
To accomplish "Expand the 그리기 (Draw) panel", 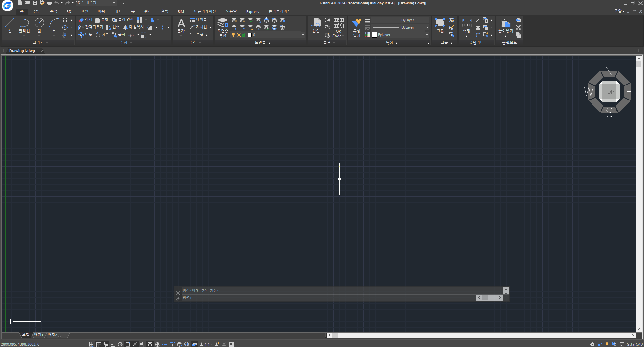I will [40, 43].
